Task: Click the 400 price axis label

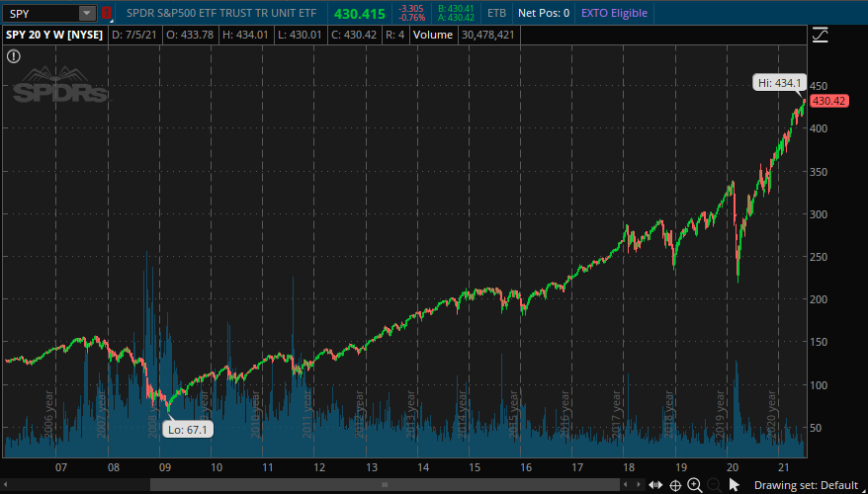Action: (820, 128)
